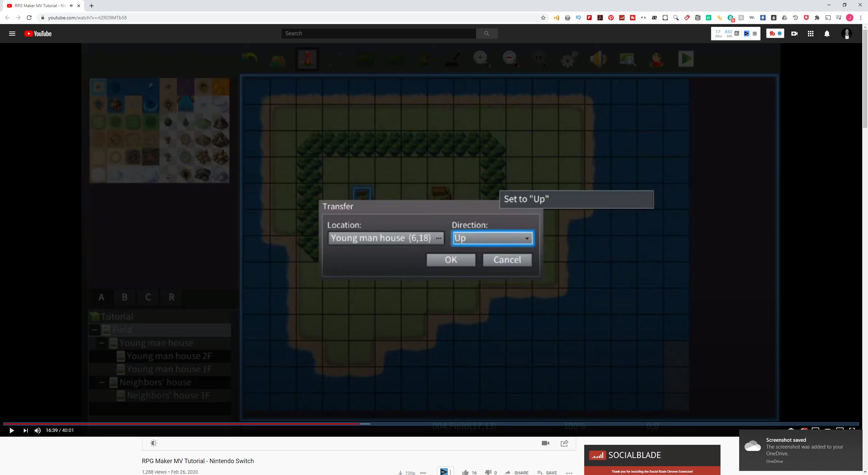Seek on the red video progress bar
The height and width of the screenshot is (475, 868).
click(x=431, y=424)
